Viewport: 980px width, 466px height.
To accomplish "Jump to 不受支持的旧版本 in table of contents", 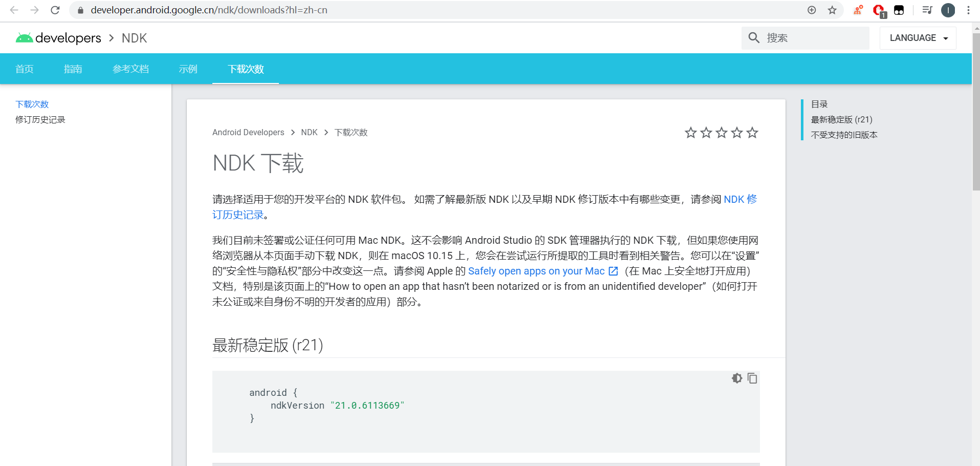I will pyautogui.click(x=844, y=135).
